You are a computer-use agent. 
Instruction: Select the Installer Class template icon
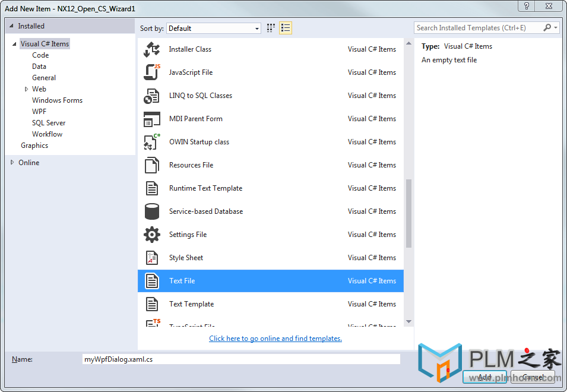151,49
